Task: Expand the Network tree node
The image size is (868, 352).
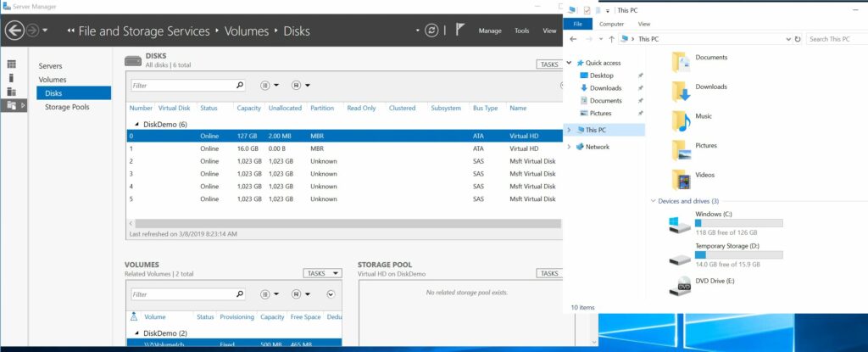Action: click(x=569, y=147)
